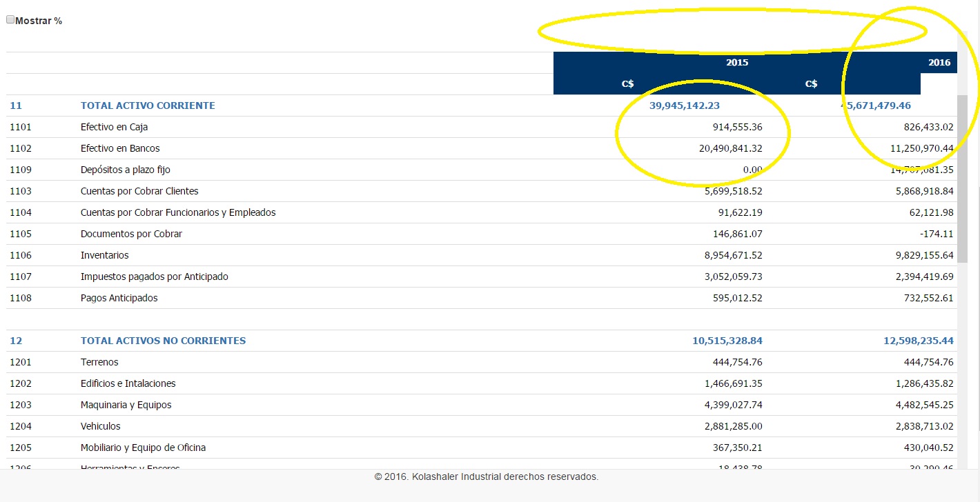The width and height of the screenshot is (980, 502).
Task: Click account code 1108
Action: click(x=21, y=298)
